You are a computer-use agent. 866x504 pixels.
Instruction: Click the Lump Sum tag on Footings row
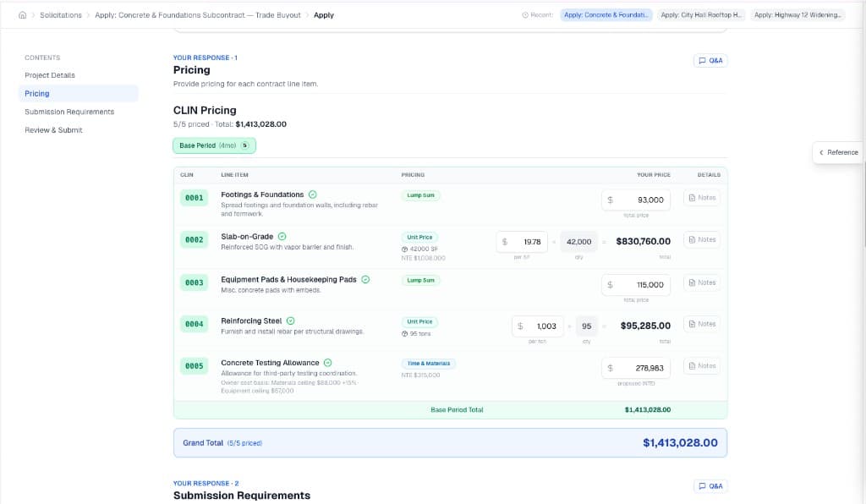coord(420,195)
